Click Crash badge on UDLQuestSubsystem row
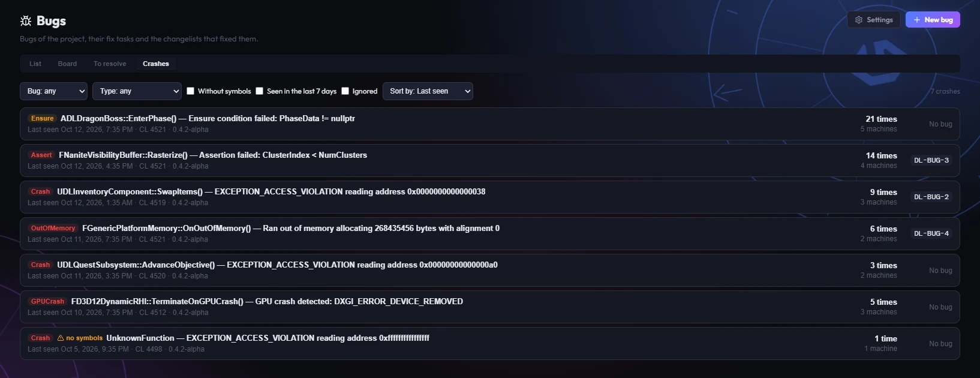Image resolution: width=980 pixels, height=378 pixels. coord(40,265)
